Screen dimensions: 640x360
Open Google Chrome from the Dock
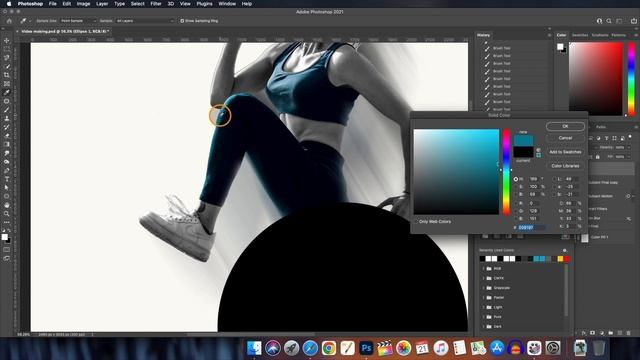[329, 348]
